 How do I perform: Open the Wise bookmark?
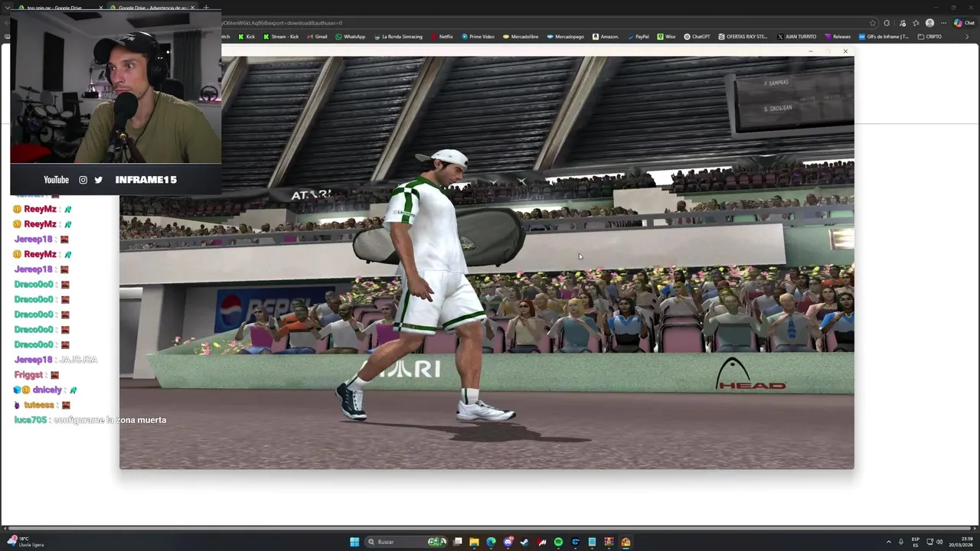click(x=666, y=37)
